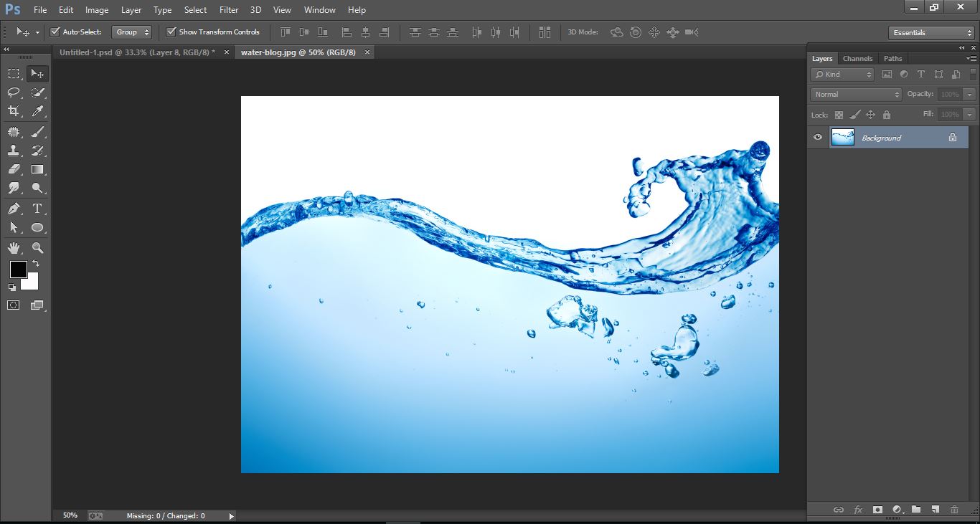
Task: Hide the Background layer
Action: (817, 137)
